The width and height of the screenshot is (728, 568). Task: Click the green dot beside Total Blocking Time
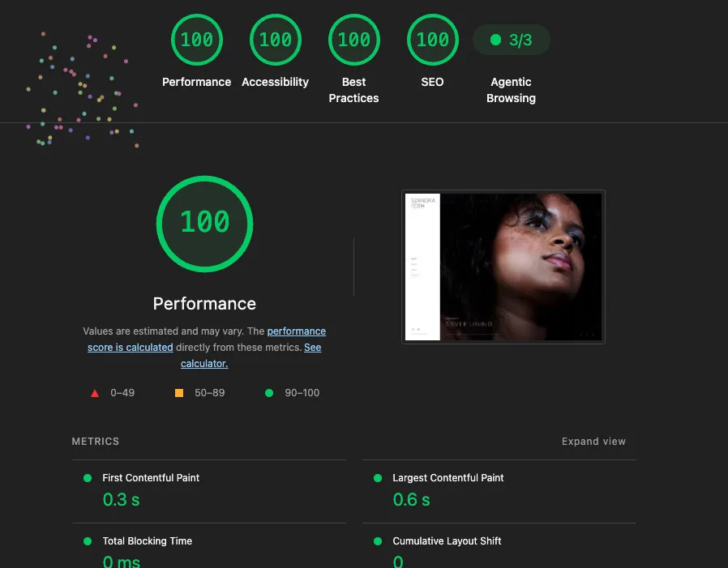[88, 541]
